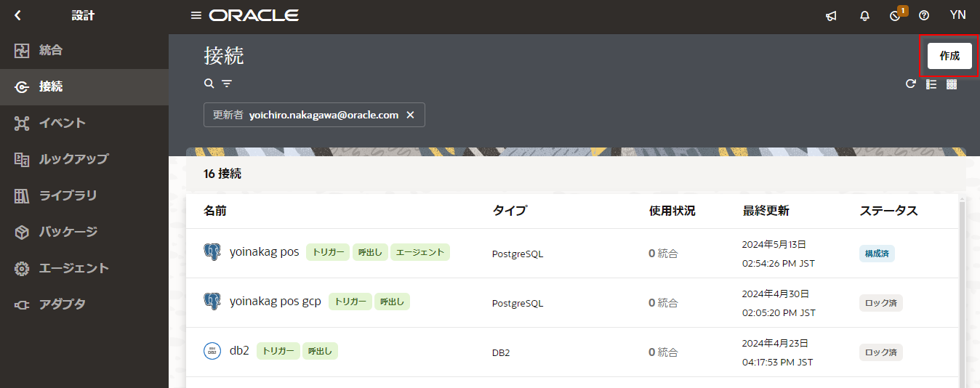Go to エージェント in the sidebar
Screen dimensions: 980x388
pos(73,268)
